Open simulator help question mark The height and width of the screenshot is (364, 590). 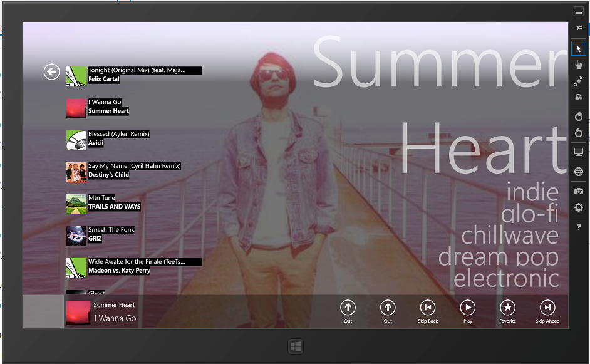[579, 227]
